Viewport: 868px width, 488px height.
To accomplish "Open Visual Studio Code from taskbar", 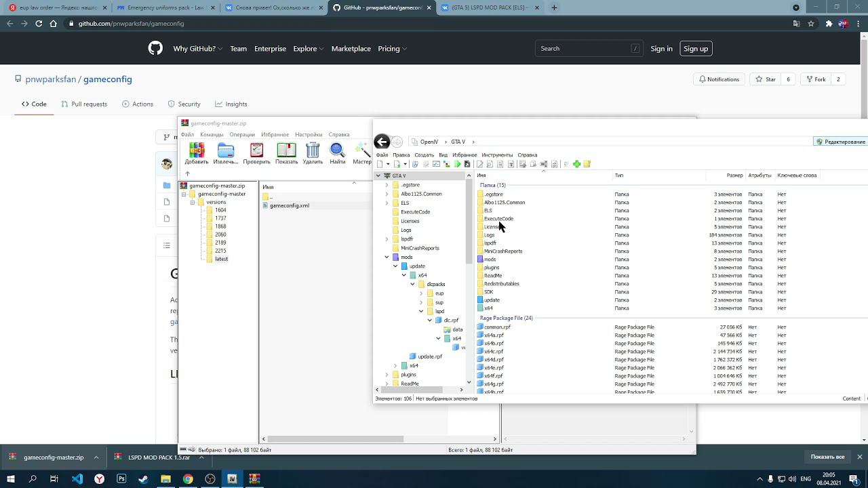I will 77,479.
